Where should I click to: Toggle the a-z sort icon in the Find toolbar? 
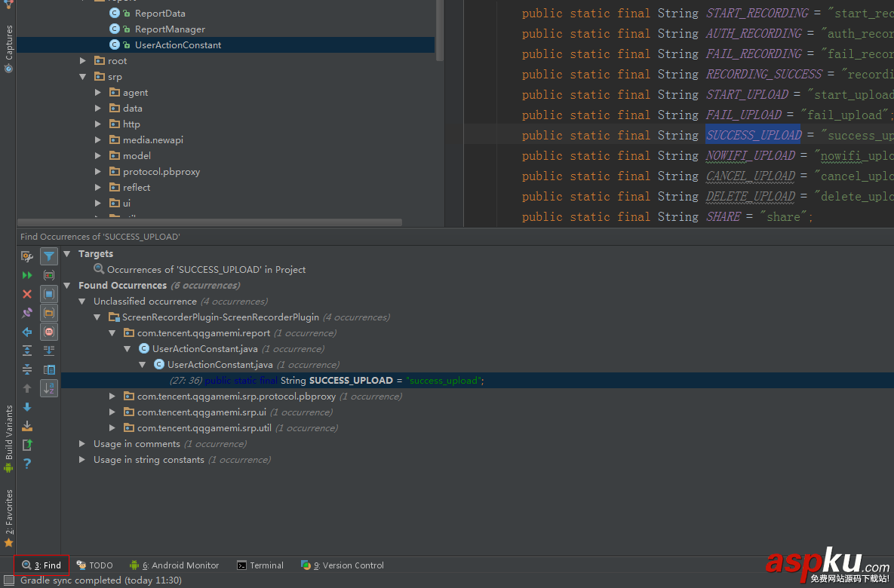click(49, 388)
